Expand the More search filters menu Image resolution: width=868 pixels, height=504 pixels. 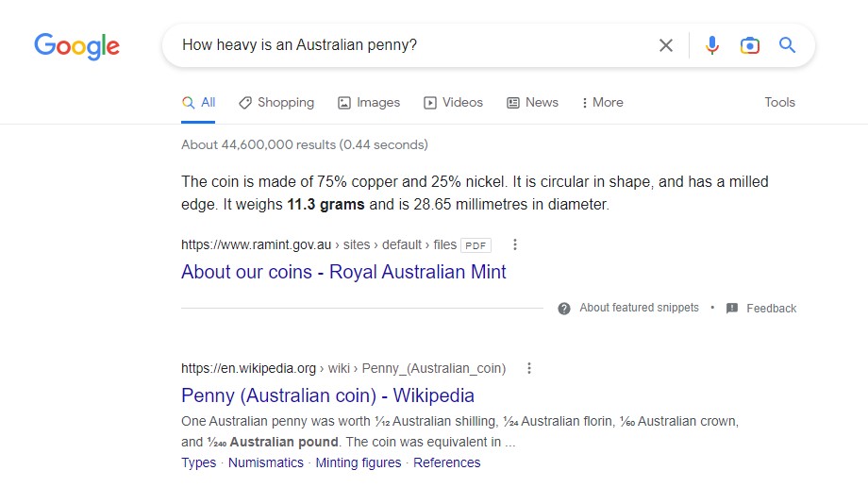602,103
